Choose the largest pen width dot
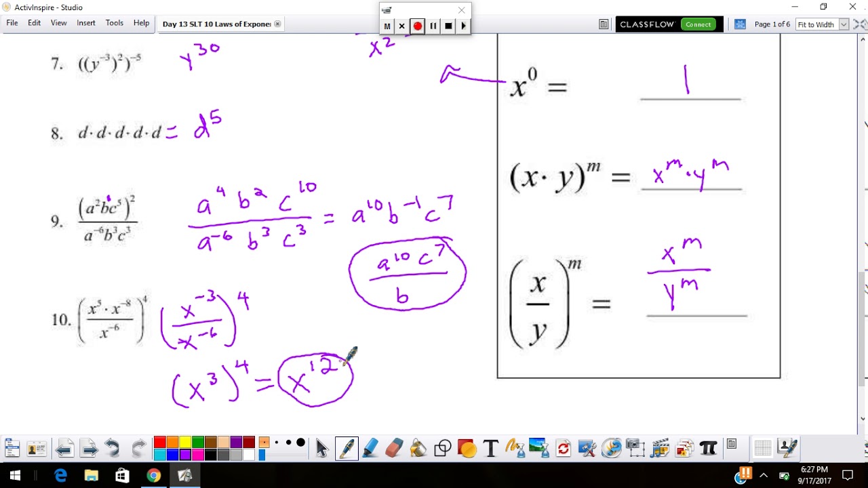 [x=300, y=443]
